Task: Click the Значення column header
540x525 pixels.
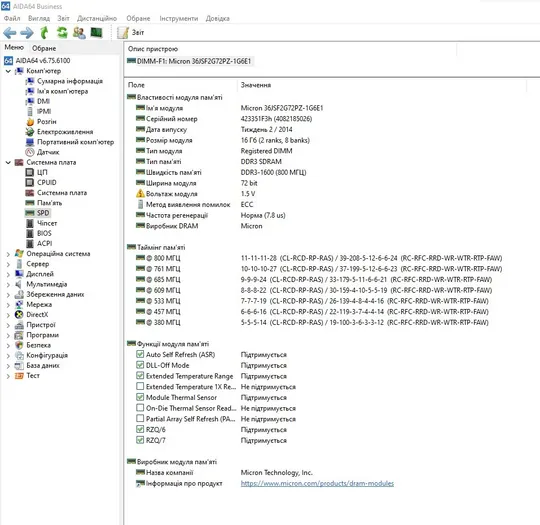Action: click(256, 85)
